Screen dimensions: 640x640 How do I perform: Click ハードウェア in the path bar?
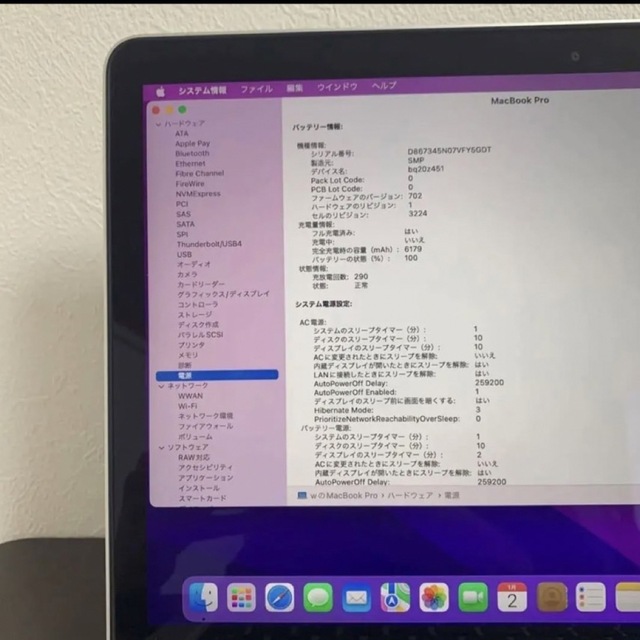[410, 496]
